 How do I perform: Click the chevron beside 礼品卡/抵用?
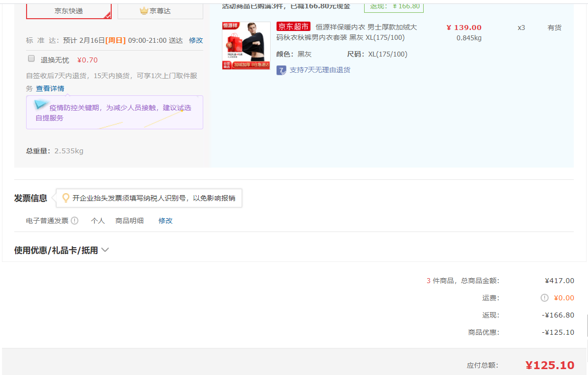coord(105,250)
